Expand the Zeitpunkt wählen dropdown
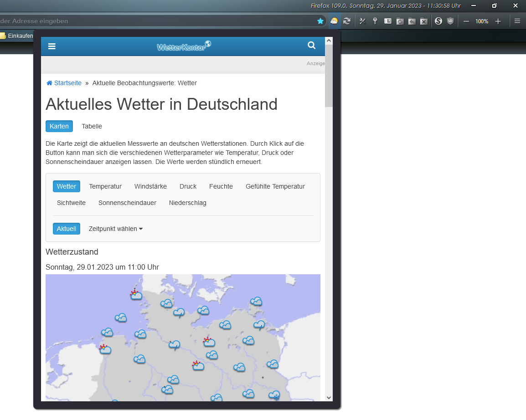 click(115, 229)
